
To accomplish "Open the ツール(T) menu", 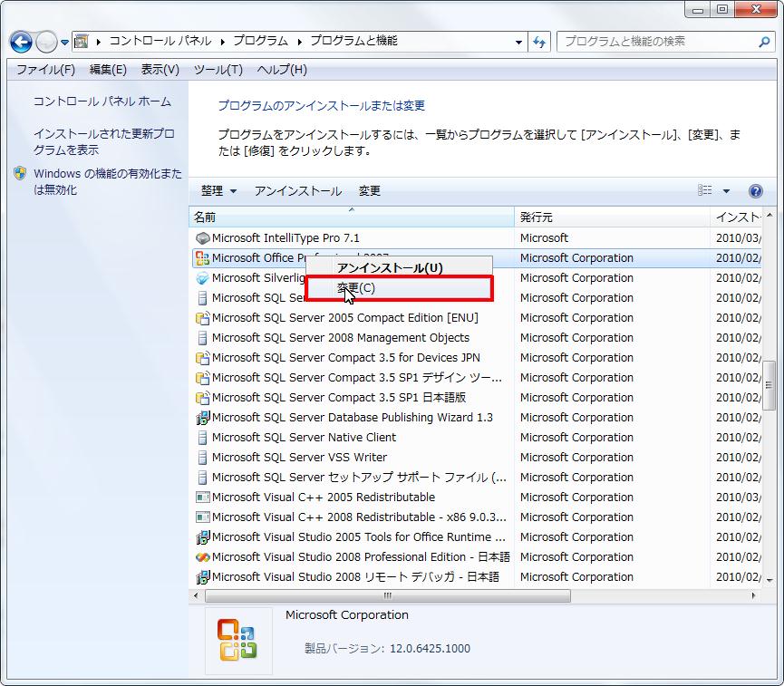I will point(218,70).
